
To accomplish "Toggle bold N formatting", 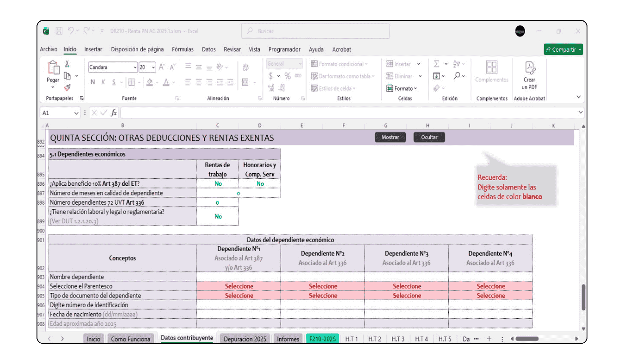I will 93,82.
